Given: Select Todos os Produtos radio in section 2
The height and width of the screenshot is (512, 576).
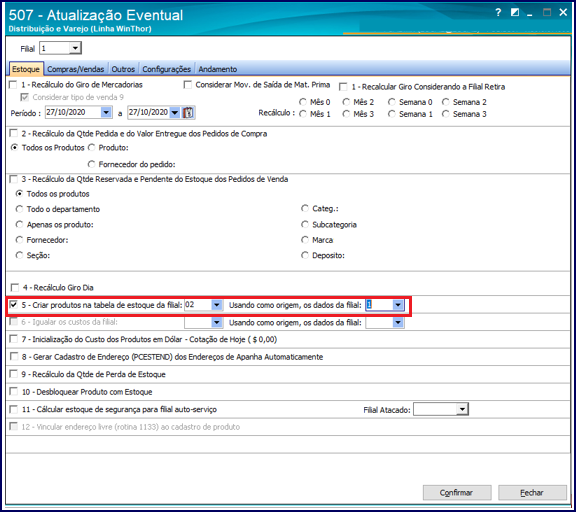Looking at the screenshot, I should (x=14, y=148).
